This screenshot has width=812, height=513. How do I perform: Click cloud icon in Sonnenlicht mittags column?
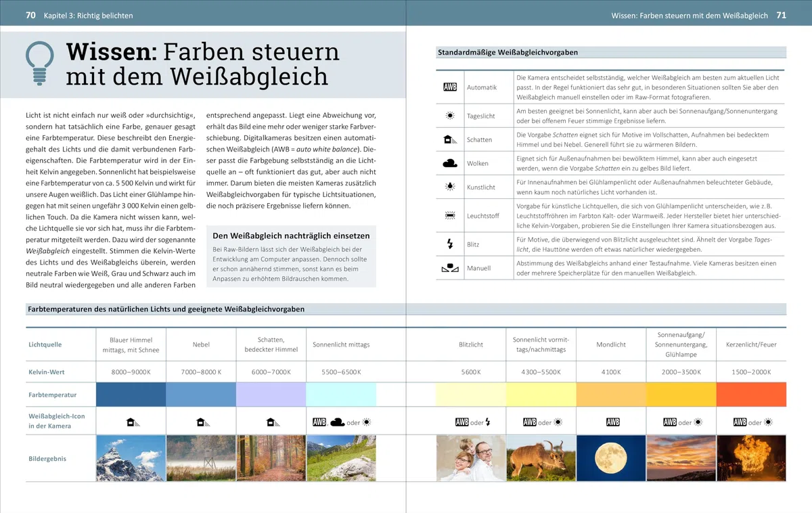click(x=337, y=422)
